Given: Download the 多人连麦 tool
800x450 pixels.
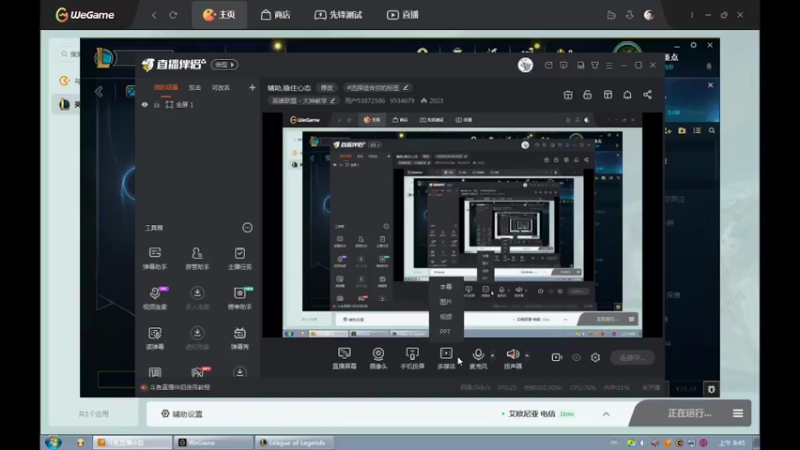Looking at the screenshot, I should (x=197, y=298).
